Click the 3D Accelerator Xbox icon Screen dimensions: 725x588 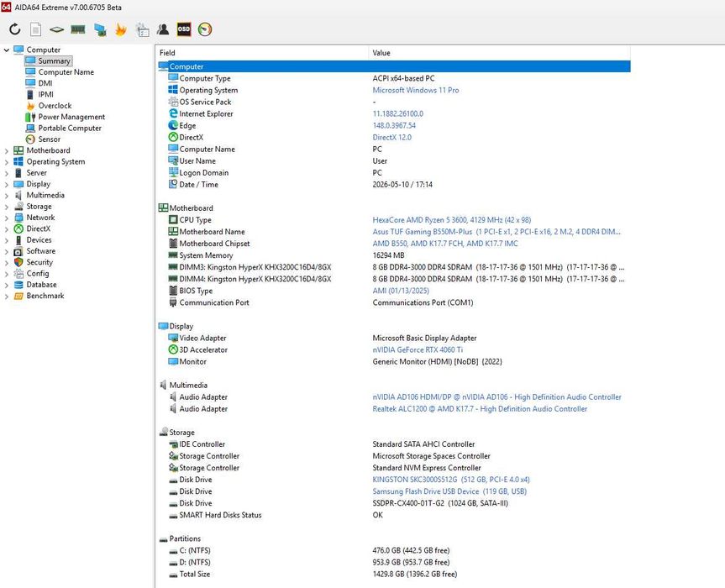(x=173, y=349)
